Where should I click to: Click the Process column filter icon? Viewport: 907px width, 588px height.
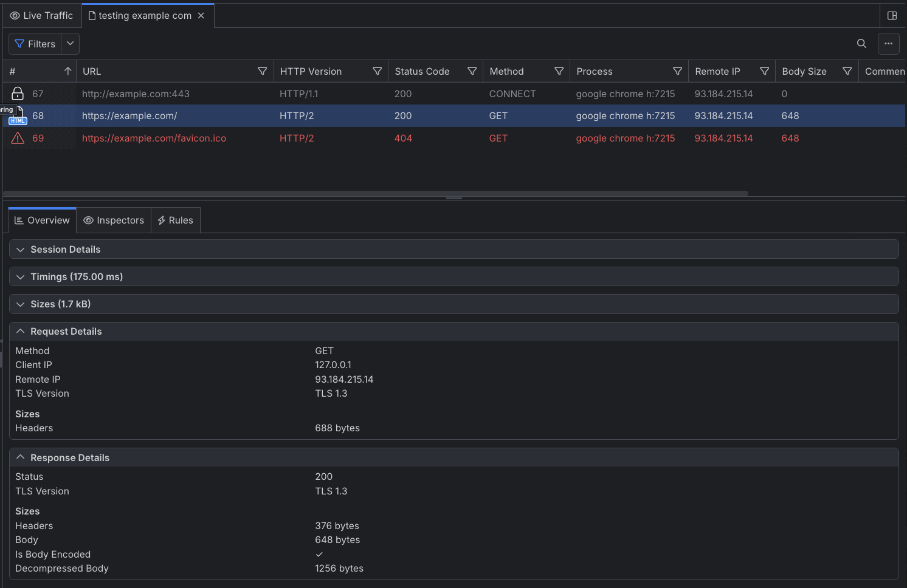point(677,71)
